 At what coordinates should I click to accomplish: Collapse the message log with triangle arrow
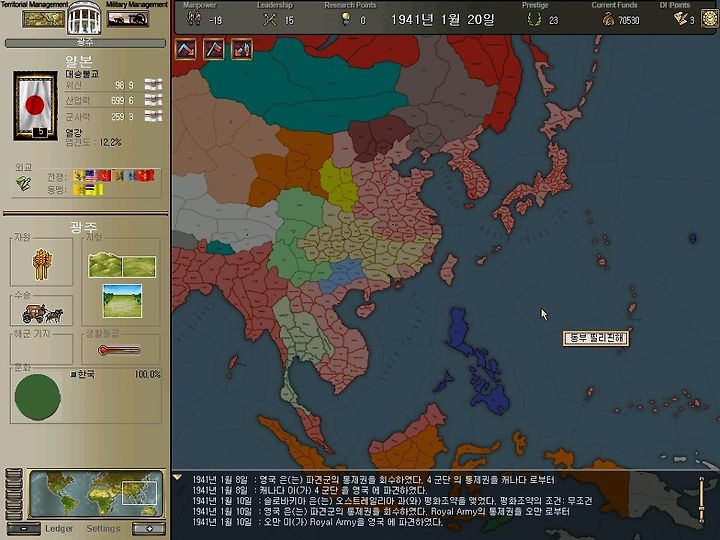177,478
